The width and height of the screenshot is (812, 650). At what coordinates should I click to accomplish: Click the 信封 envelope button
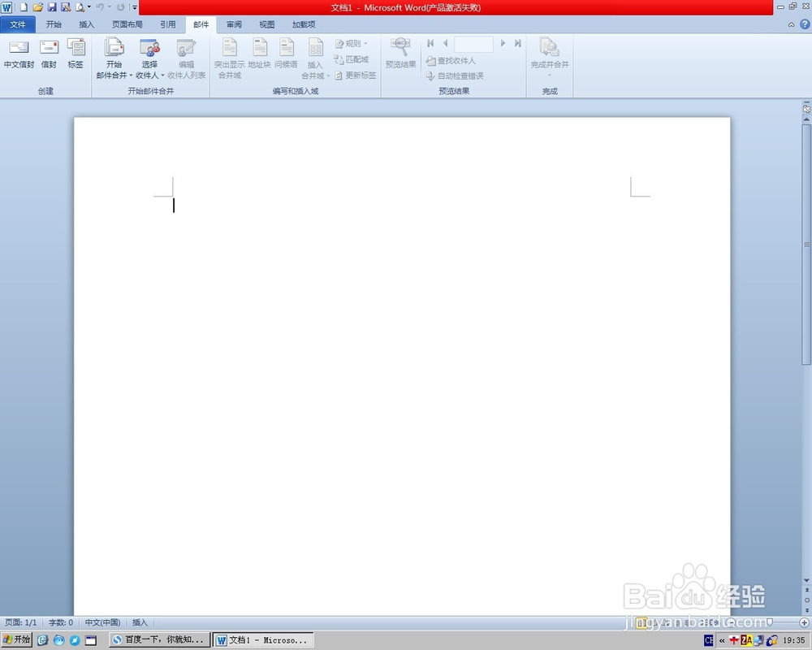point(49,54)
